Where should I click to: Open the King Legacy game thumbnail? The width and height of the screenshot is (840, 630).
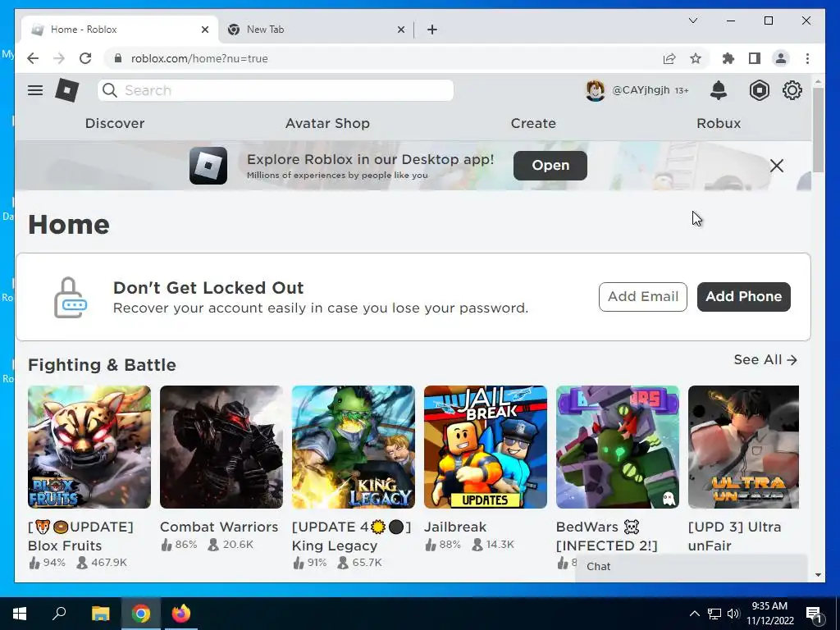pos(354,447)
